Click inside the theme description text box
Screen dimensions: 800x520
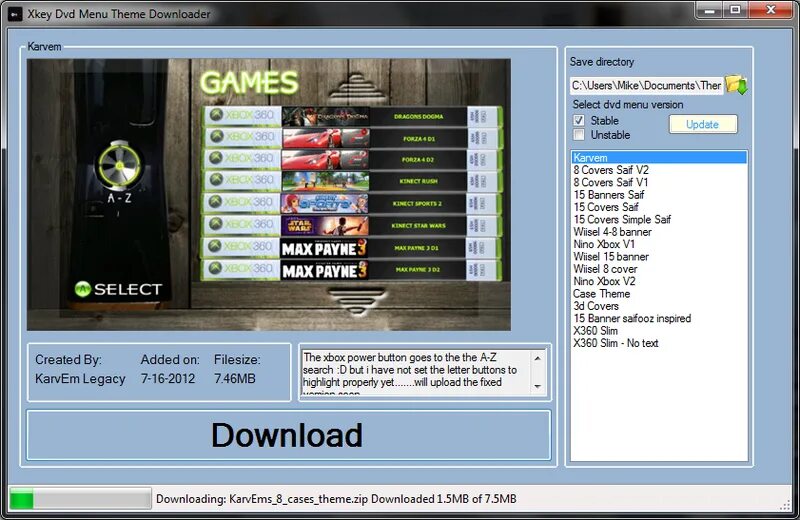tap(416, 373)
